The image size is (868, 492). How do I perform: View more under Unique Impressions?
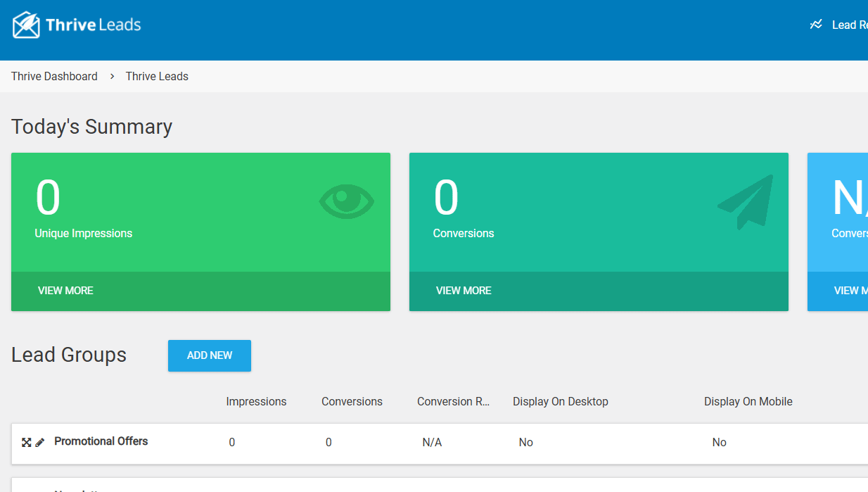[65, 290]
